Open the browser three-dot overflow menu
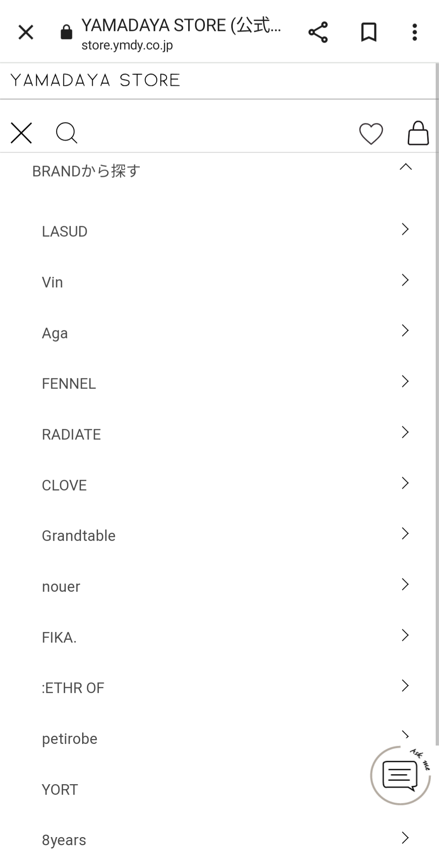This screenshot has height=868, width=439. pos(415,32)
